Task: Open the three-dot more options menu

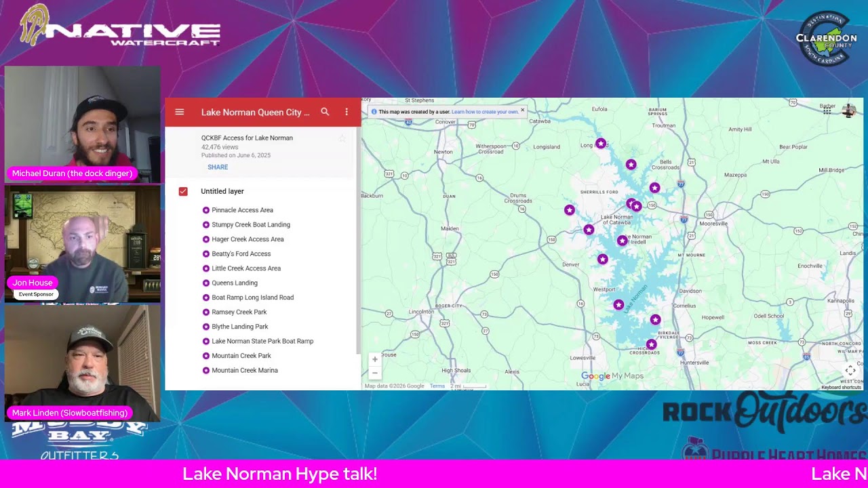Action: [347, 112]
